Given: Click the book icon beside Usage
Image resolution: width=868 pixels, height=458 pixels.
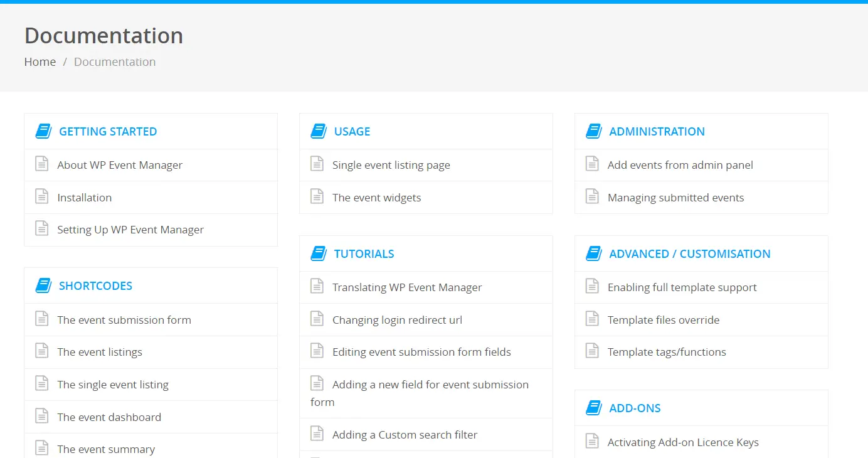Looking at the screenshot, I should click(319, 131).
